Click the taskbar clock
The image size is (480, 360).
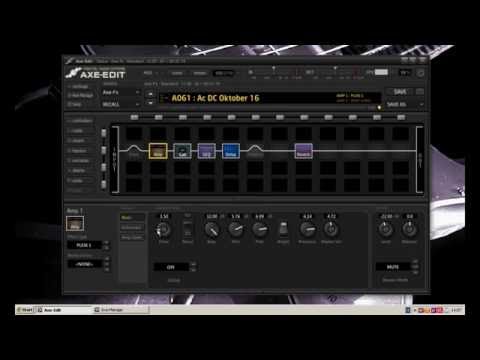[456, 310]
